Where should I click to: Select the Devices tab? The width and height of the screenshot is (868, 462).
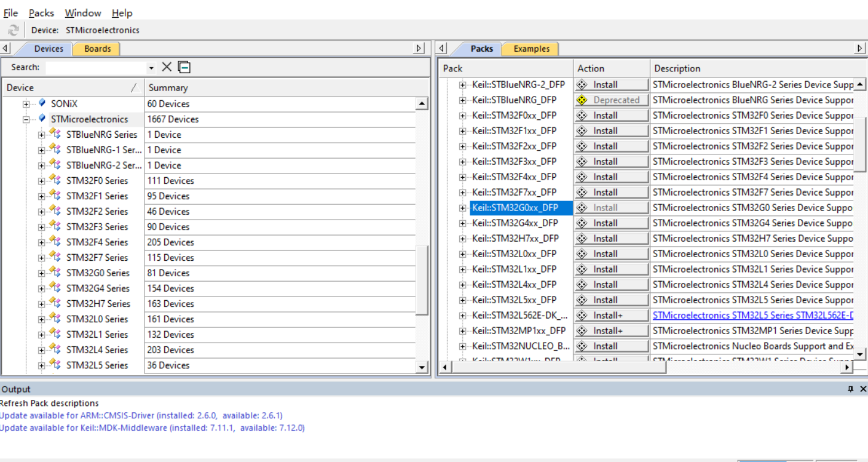(48, 49)
